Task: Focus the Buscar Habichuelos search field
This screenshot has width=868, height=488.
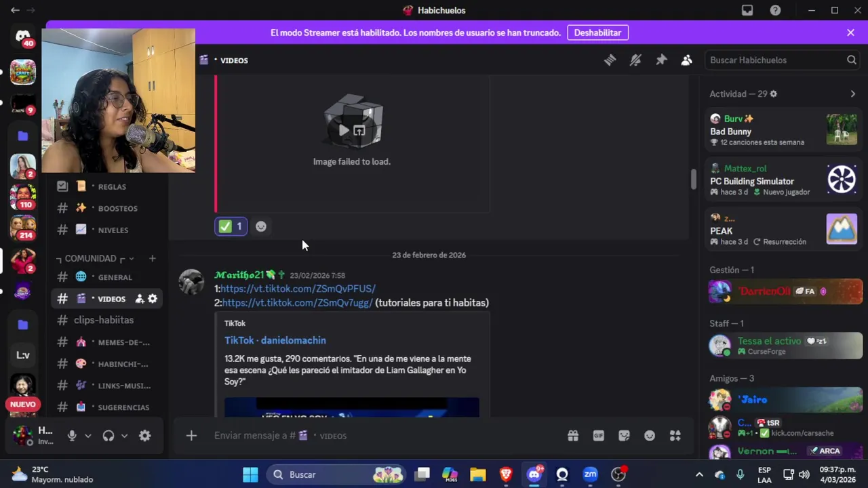Action: 783,60
